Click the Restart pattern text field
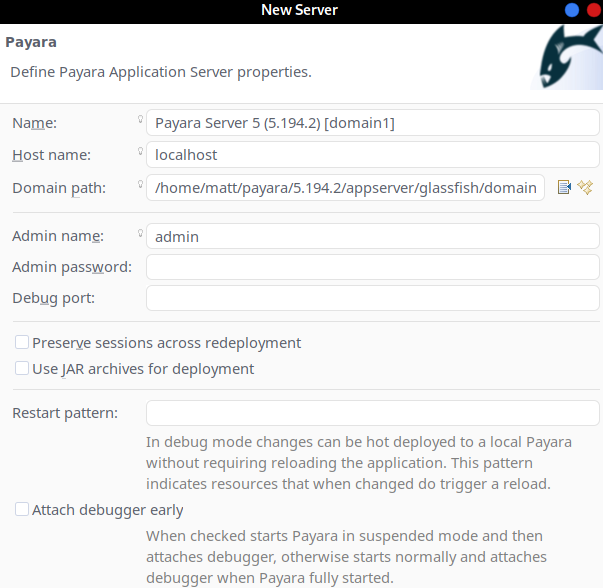Screen dimensions: 603x588 [372, 413]
